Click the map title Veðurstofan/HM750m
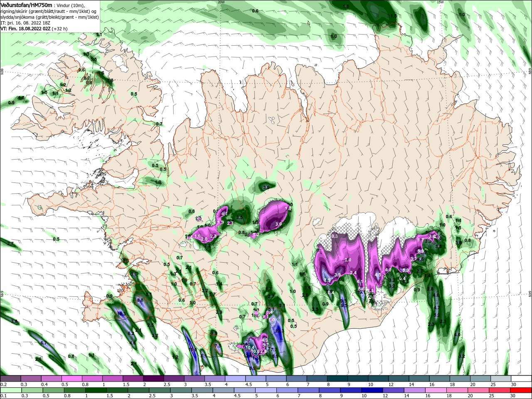This screenshot has width=532, height=399. tap(26, 5)
